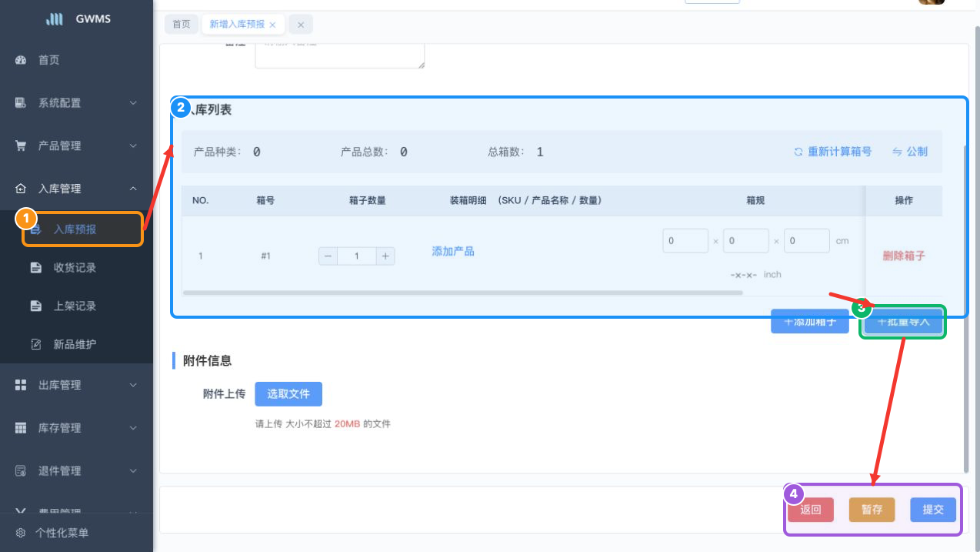Viewport: 980px width, 552px height.
Task: Click the blue 提交 button
Action: click(933, 510)
